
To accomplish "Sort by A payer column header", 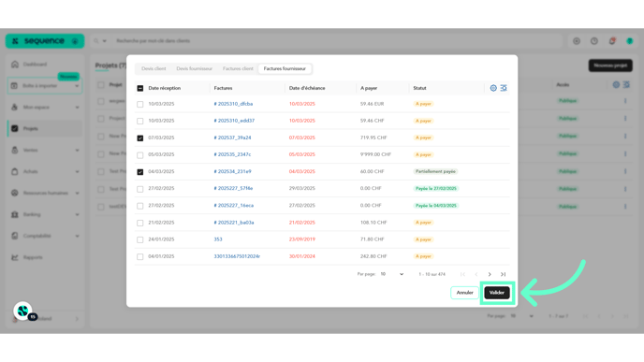I will tap(369, 88).
